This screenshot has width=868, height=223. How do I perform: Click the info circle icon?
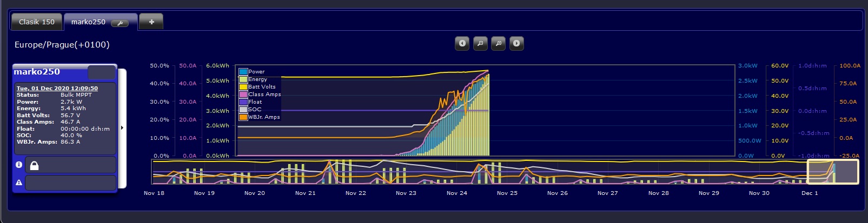click(19, 165)
